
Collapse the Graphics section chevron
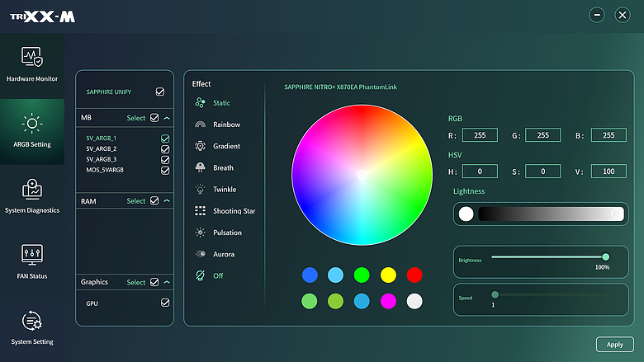tap(167, 282)
